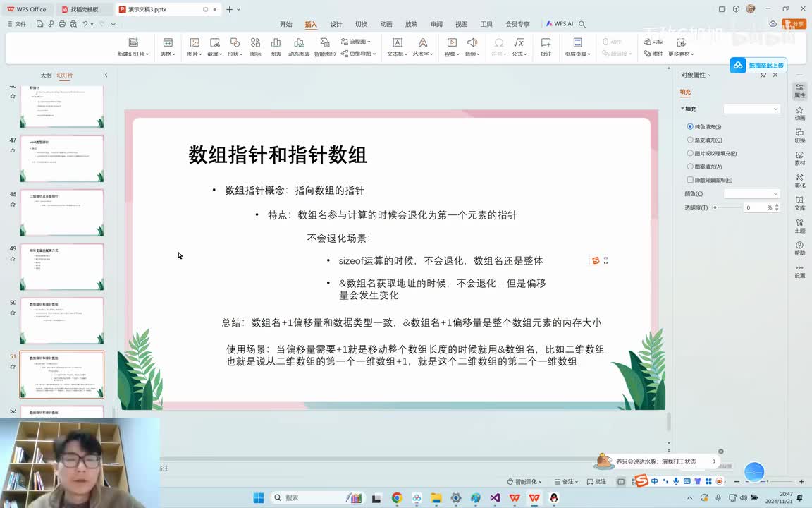Viewport: 812px width, 508px height.
Task: Insert a 图表 chart
Action: 276,47
